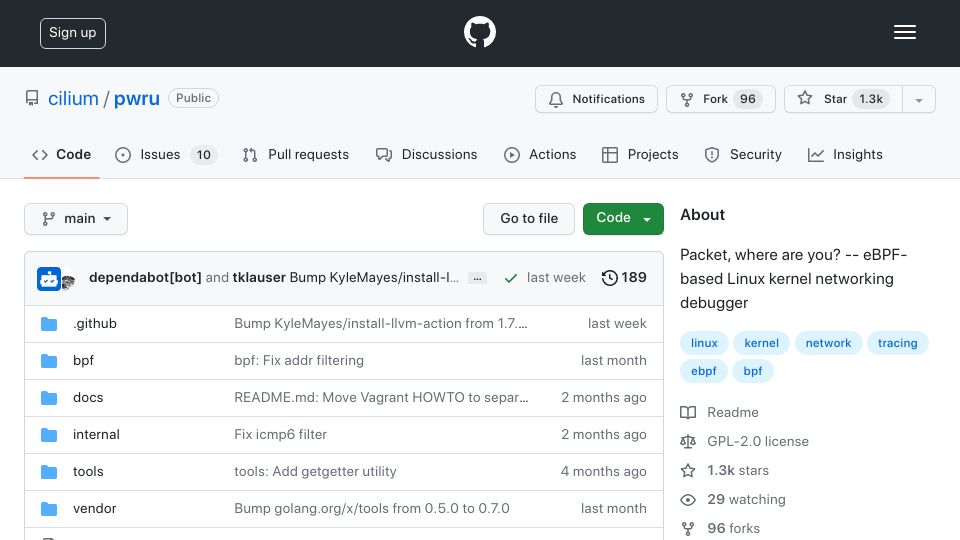Click the bpf folder icon
960x540 pixels.
pos(49,361)
